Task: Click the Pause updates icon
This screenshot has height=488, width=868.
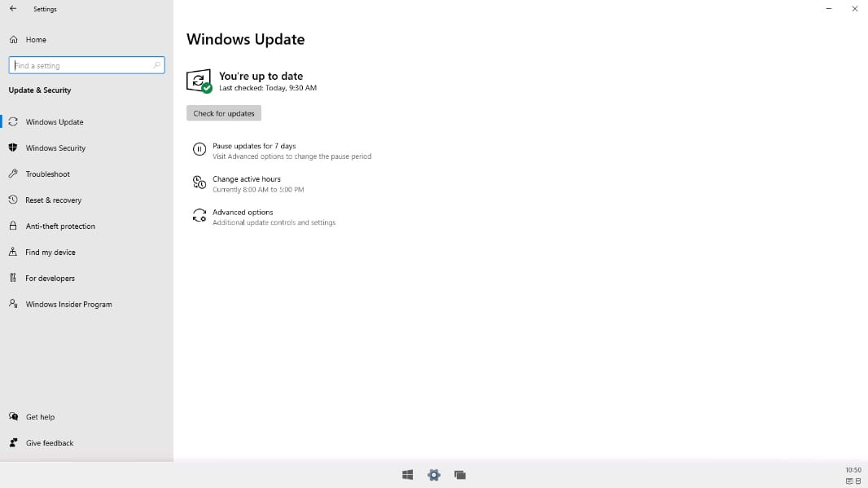Action: point(199,149)
